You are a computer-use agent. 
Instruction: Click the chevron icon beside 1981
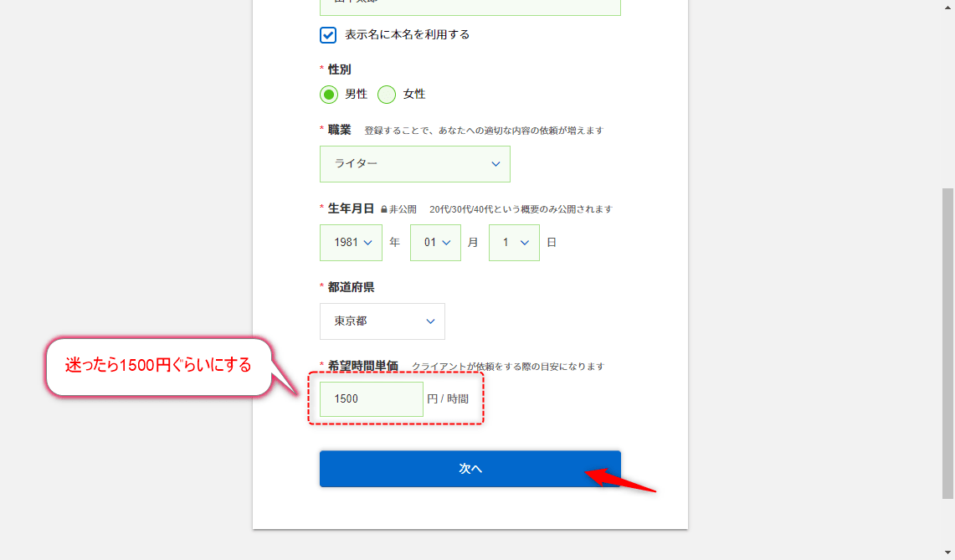coord(367,243)
